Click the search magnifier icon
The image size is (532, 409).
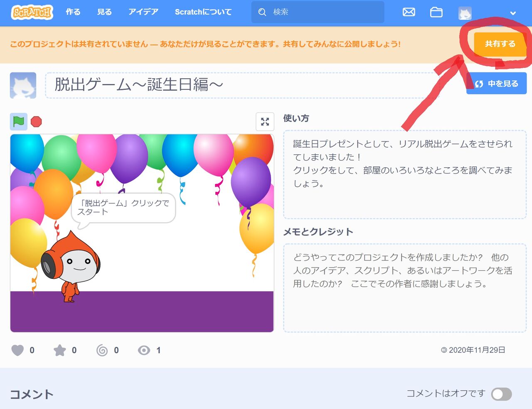[262, 12]
